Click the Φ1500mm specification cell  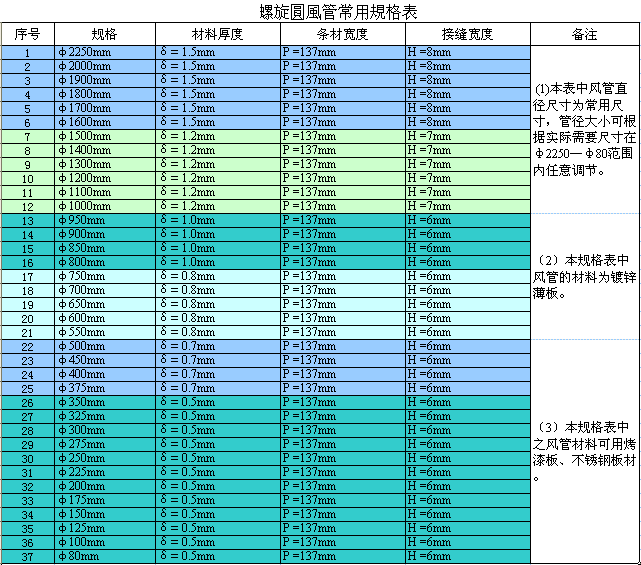pos(104,136)
